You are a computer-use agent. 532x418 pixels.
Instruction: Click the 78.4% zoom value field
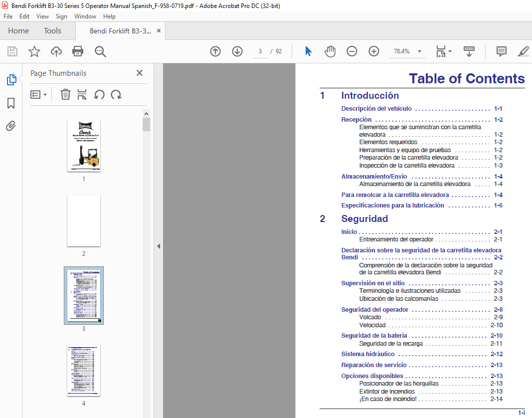[402, 51]
